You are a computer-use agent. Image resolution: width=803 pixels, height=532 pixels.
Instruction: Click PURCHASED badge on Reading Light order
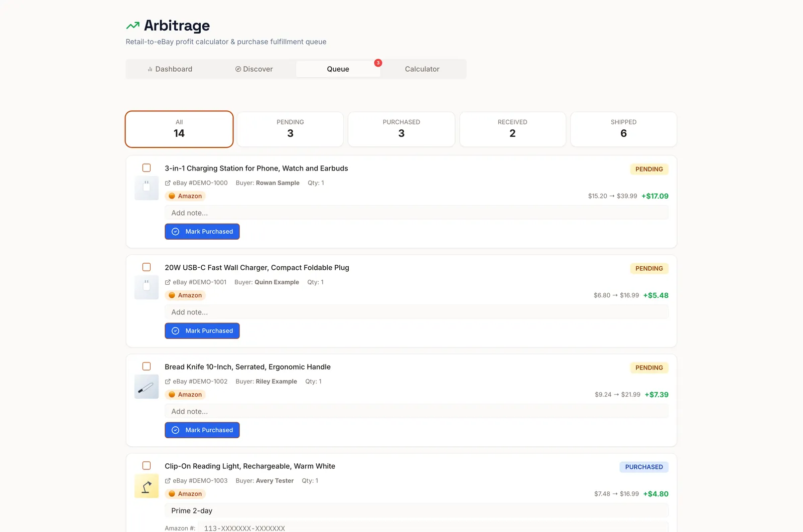pyautogui.click(x=644, y=467)
